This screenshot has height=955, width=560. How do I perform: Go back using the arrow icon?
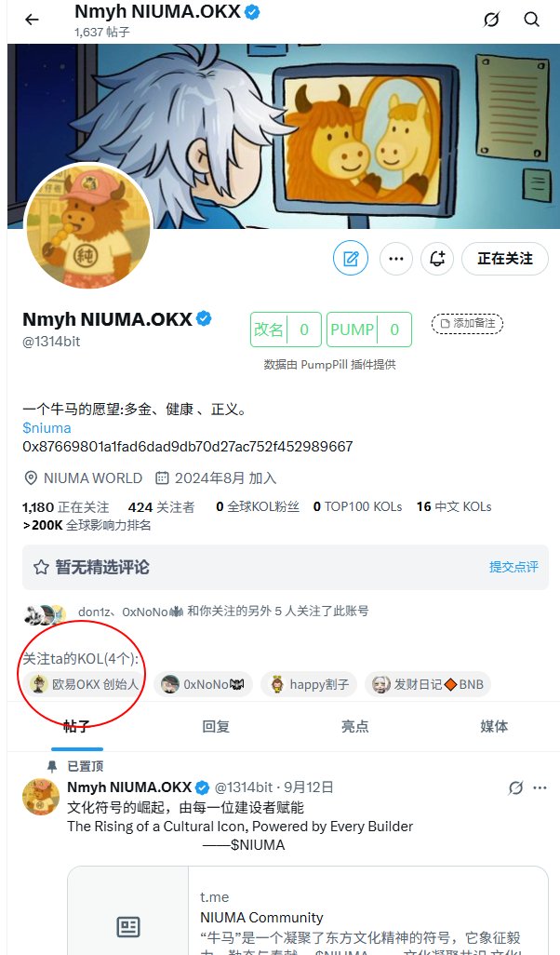(32, 20)
